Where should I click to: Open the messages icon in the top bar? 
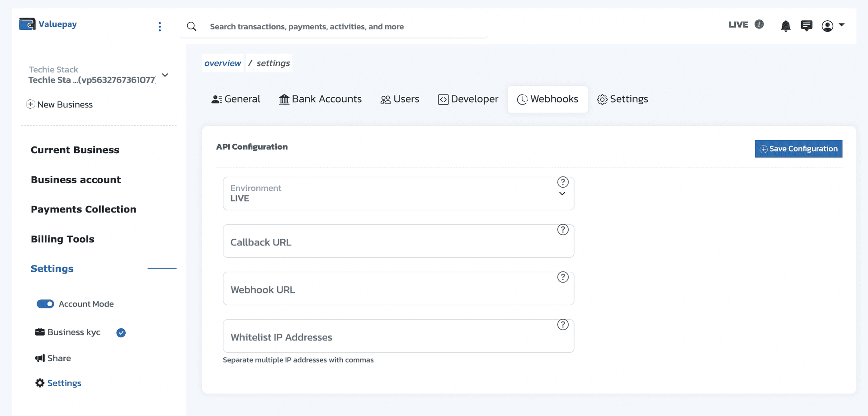click(807, 26)
